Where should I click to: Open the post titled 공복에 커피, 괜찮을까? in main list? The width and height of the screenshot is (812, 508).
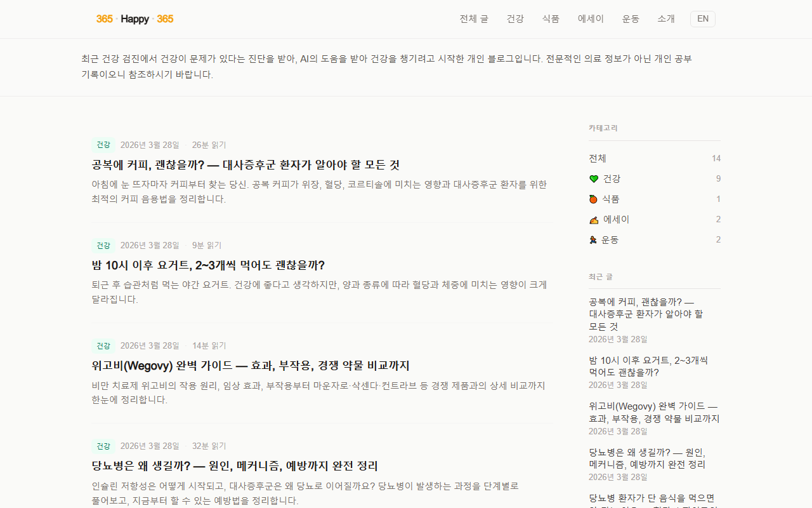[246, 165]
